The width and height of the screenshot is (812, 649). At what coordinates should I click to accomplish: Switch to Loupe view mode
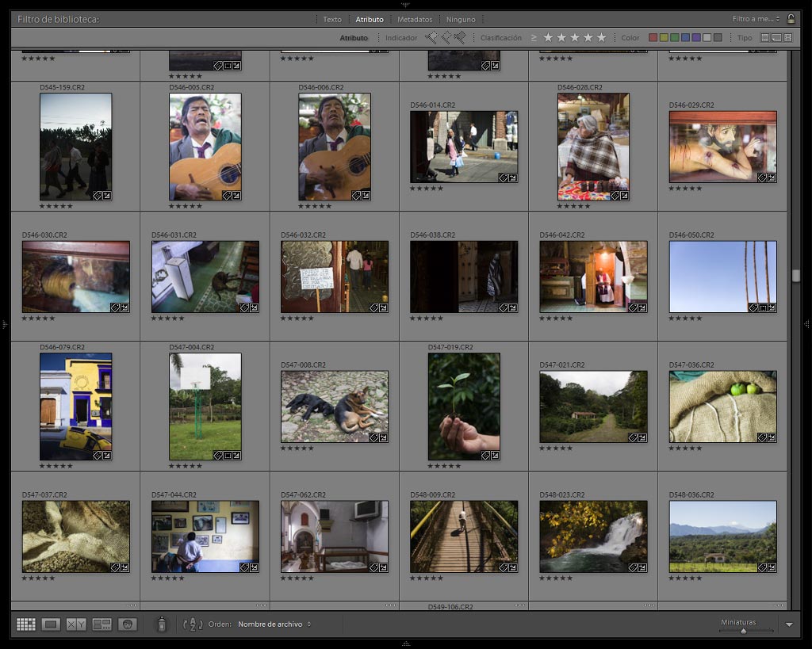[x=51, y=624]
